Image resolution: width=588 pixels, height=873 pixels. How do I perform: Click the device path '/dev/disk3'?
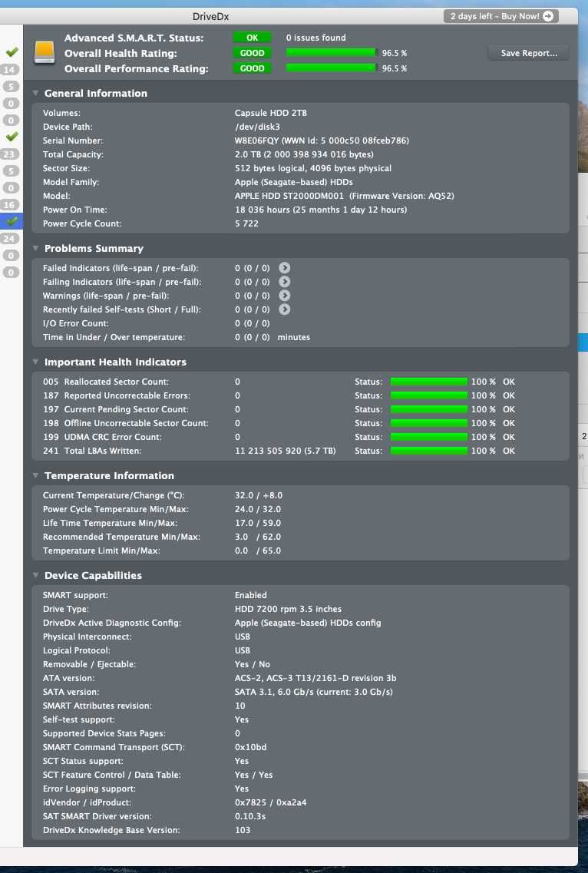click(x=257, y=127)
